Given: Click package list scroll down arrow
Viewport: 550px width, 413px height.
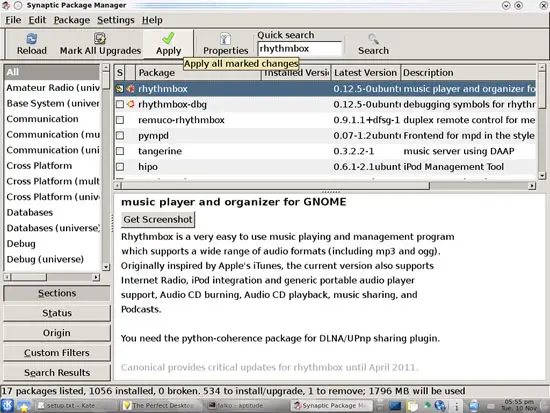Looking at the screenshot, I should (x=542, y=175).
